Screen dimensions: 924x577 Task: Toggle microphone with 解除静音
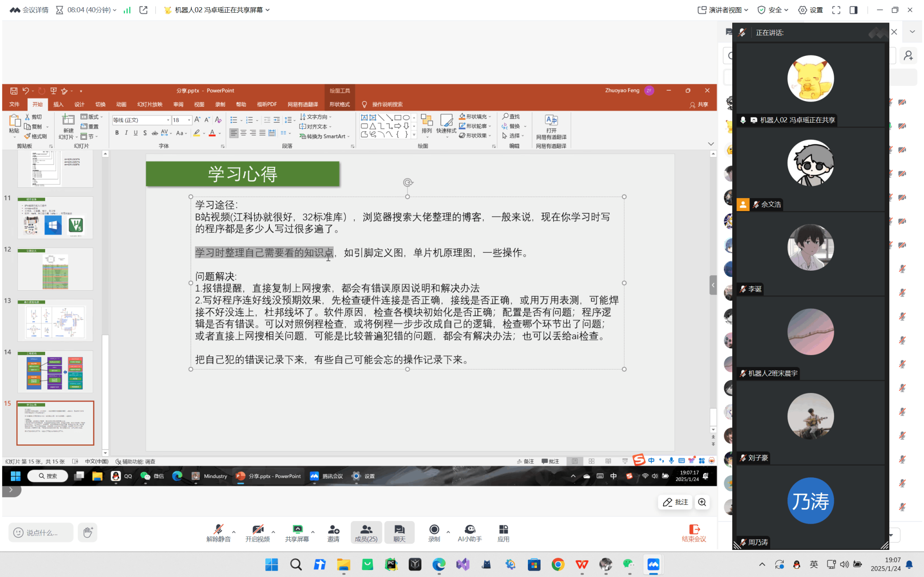[218, 533]
